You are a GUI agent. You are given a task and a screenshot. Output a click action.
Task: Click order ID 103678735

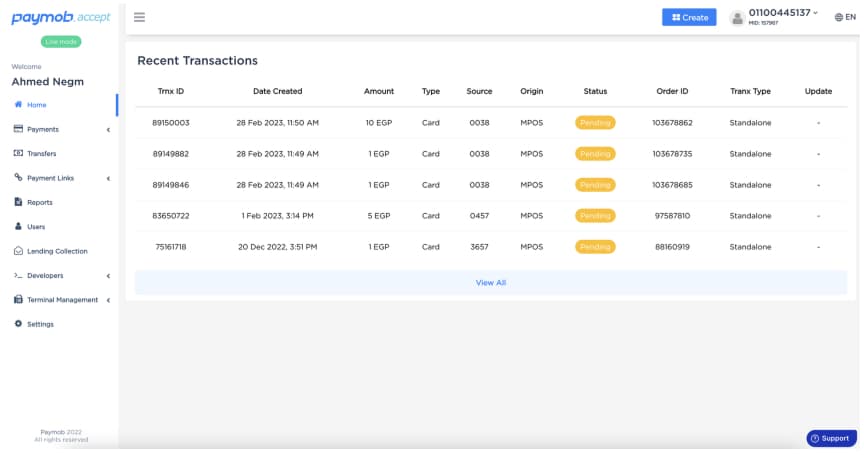(672, 154)
